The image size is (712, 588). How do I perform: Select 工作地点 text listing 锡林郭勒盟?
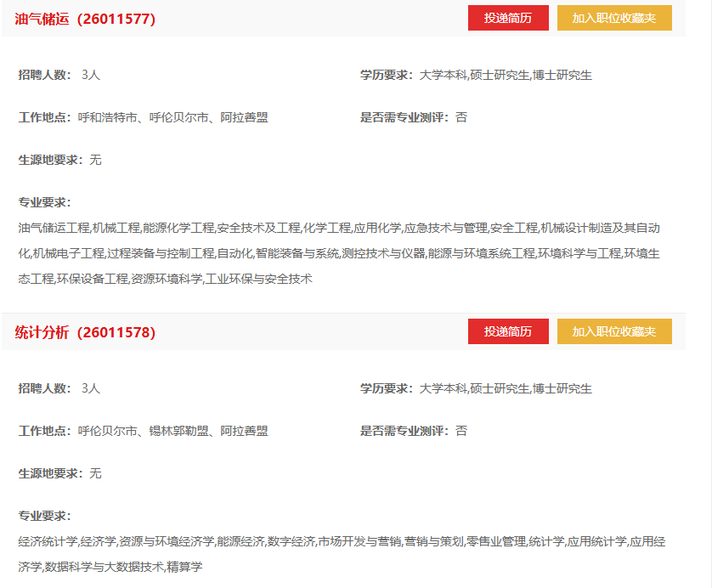(x=172, y=431)
